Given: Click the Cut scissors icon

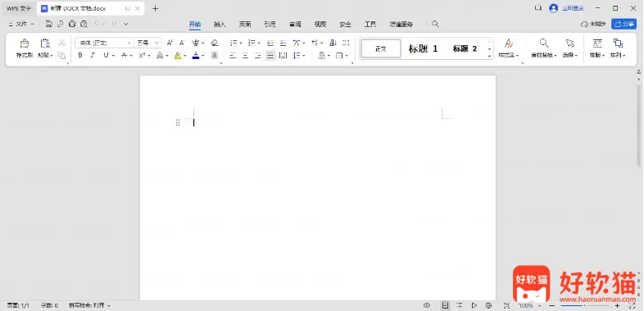Looking at the screenshot, I should 61,43.
